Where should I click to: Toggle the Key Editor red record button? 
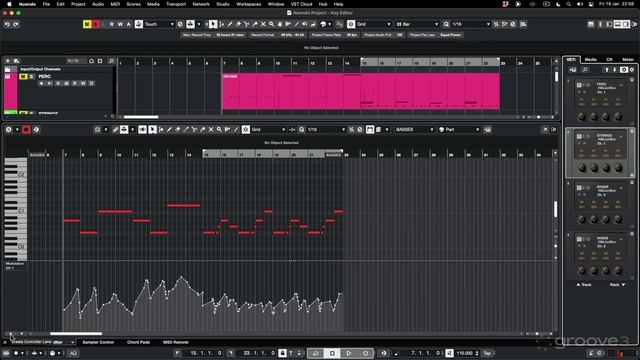pyautogui.click(x=26, y=130)
